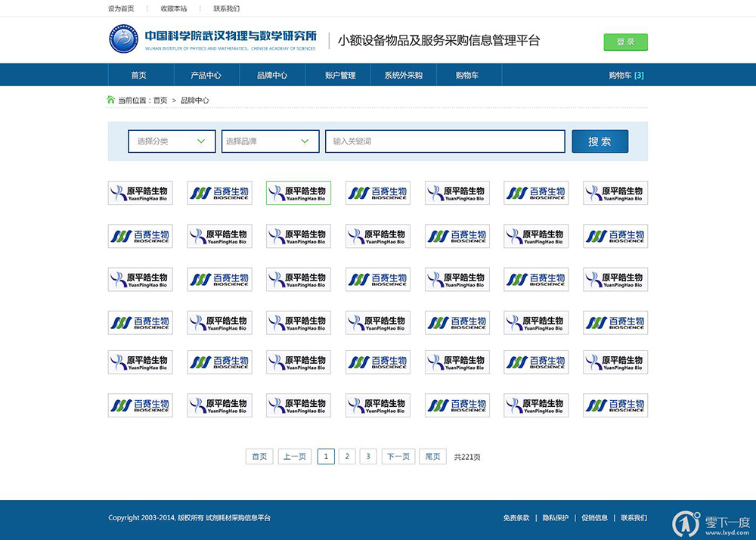
Task: Jump to the 尾页 last page button
Action: pyautogui.click(x=433, y=457)
